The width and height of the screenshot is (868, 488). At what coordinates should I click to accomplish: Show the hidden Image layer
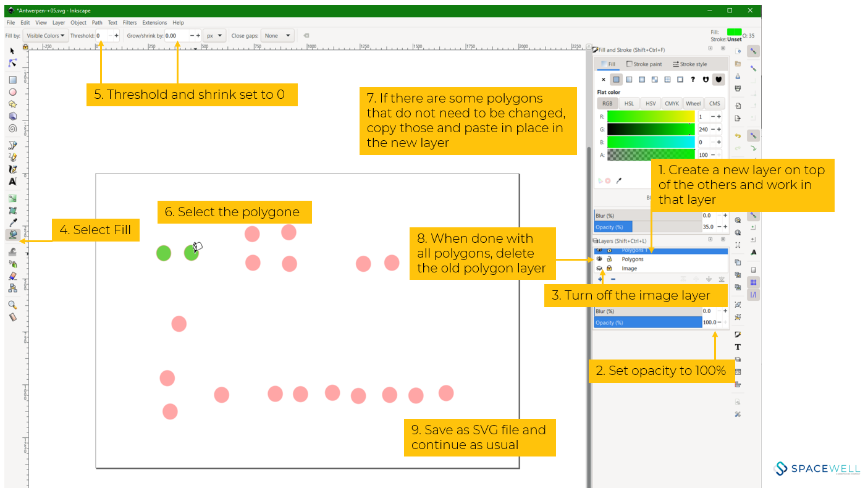tap(599, 269)
